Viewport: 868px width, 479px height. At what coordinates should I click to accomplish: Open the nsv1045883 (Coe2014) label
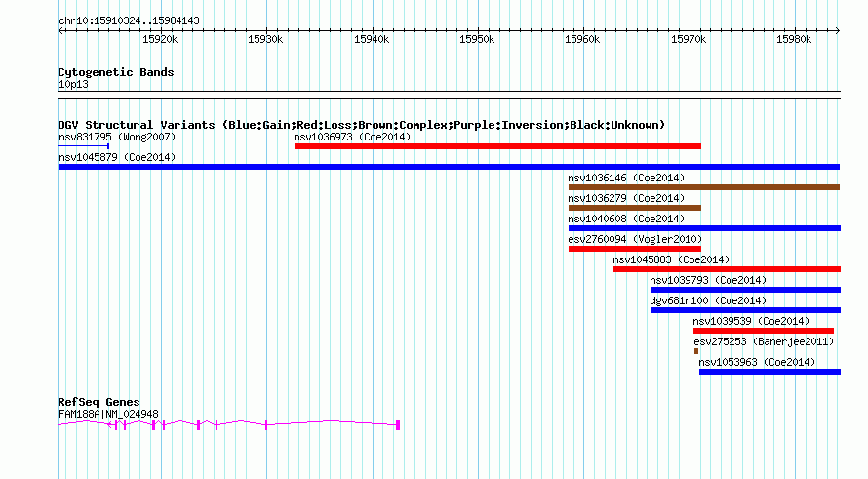672,259
